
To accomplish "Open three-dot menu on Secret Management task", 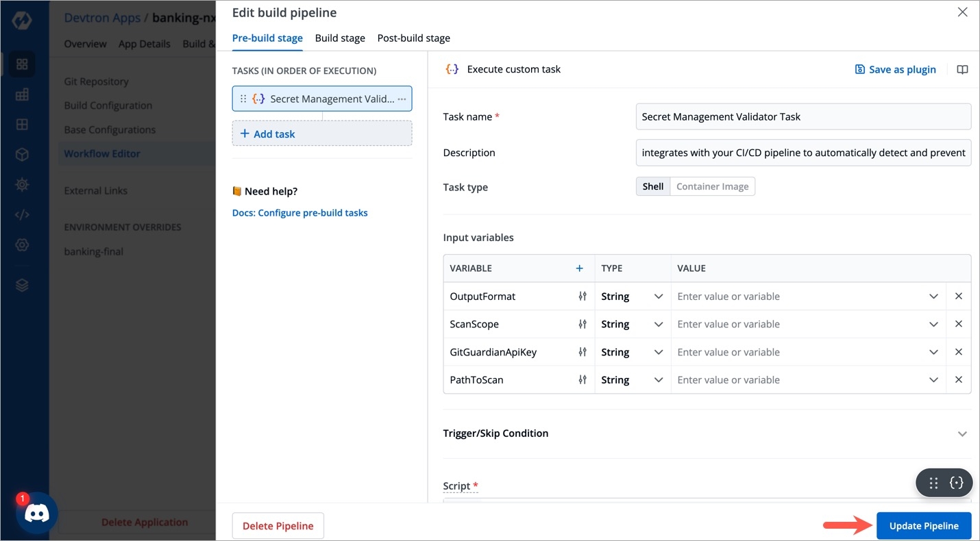I will pyautogui.click(x=402, y=99).
